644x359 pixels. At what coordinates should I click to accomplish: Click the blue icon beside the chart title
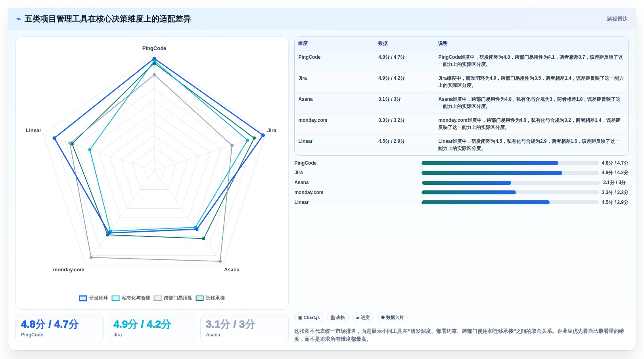[19, 19]
